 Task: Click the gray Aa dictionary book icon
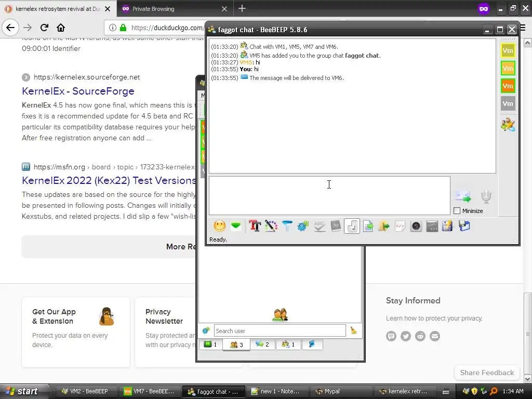[x=336, y=226]
